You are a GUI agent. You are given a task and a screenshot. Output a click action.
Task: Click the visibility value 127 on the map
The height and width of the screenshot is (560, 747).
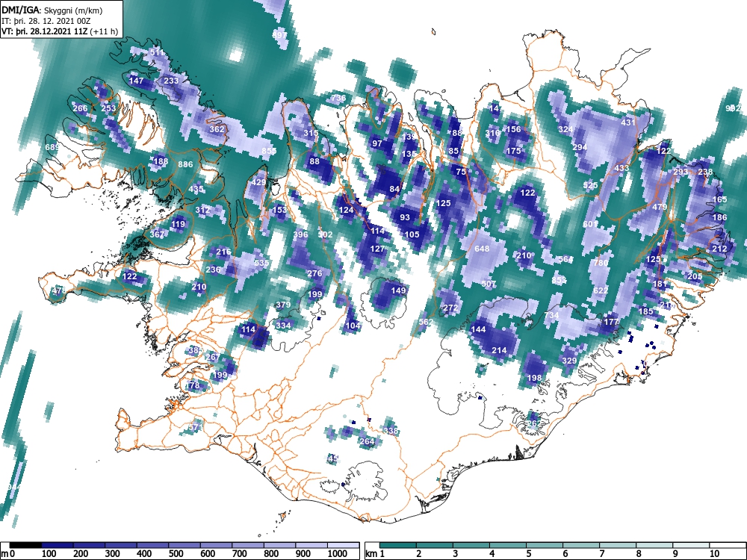coord(377,249)
